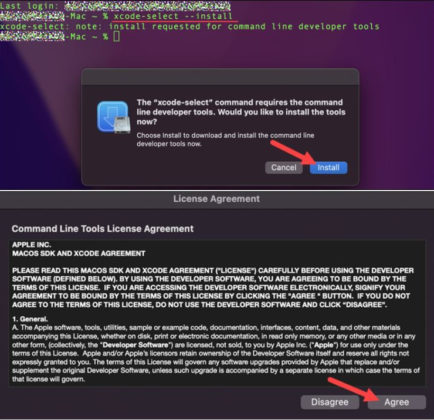Click the License Agreement window title bar
This screenshot has width=434, height=420.
[x=217, y=199]
